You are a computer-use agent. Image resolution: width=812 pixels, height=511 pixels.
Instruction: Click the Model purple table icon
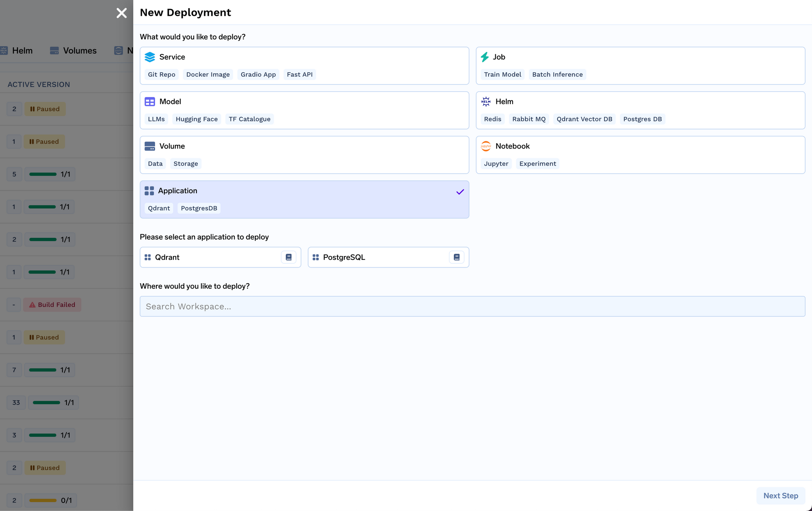tap(150, 102)
